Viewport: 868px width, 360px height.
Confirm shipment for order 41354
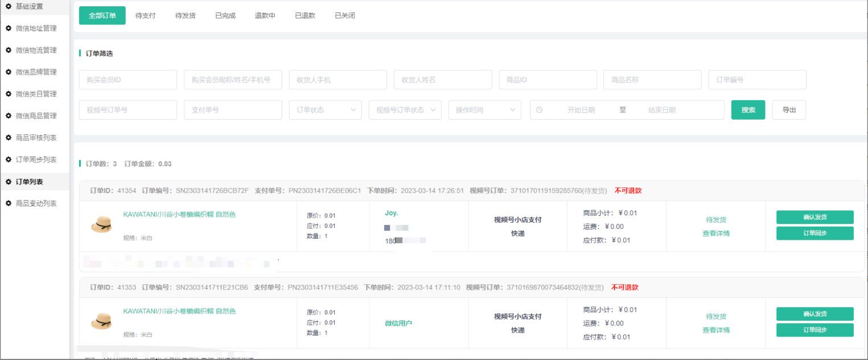click(x=814, y=217)
